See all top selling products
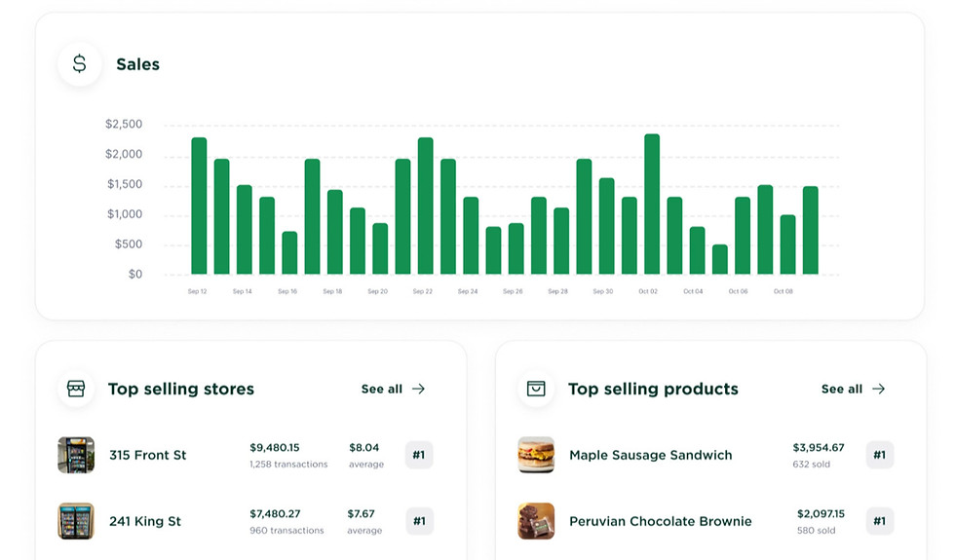The image size is (955, 560). point(841,389)
